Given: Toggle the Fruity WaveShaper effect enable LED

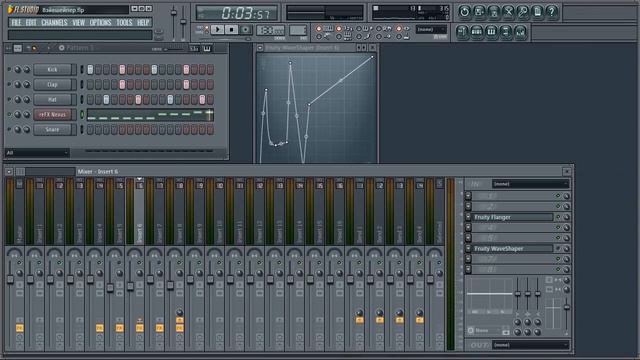Looking at the screenshot, I should [x=558, y=248].
